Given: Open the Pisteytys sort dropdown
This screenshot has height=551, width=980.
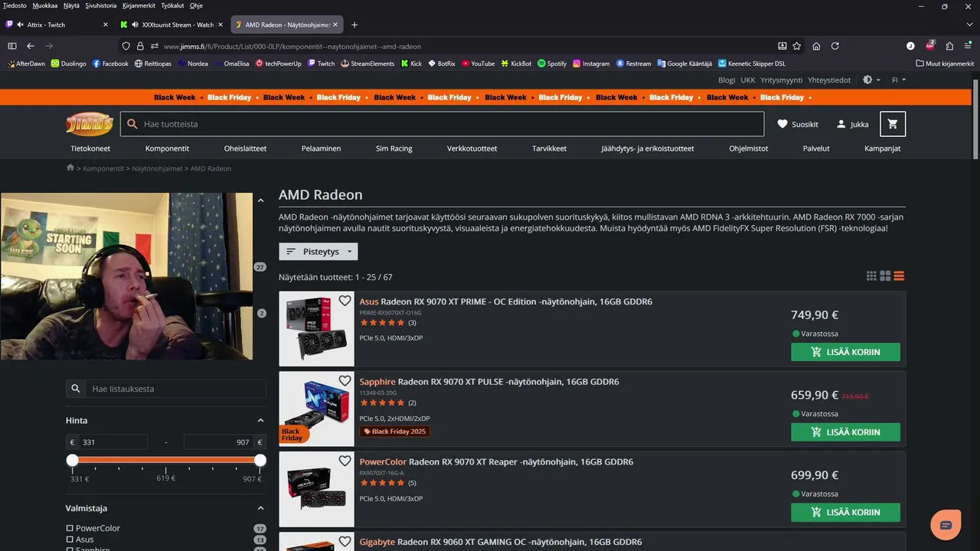Looking at the screenshot, I should click(318, 251).
